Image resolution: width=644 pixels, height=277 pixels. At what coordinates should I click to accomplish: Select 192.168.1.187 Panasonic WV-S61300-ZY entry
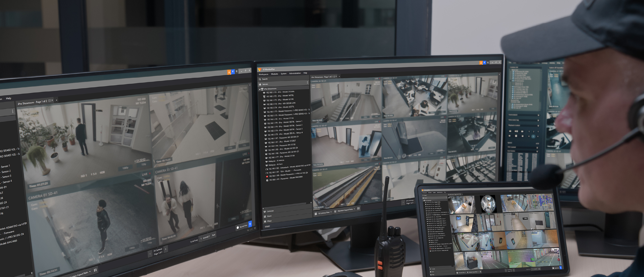(282, 138)
